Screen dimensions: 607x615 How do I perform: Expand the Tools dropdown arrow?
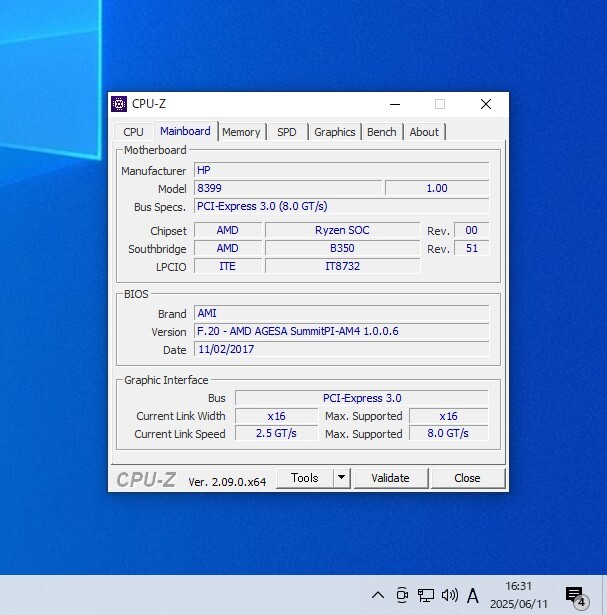click(342, 478)
